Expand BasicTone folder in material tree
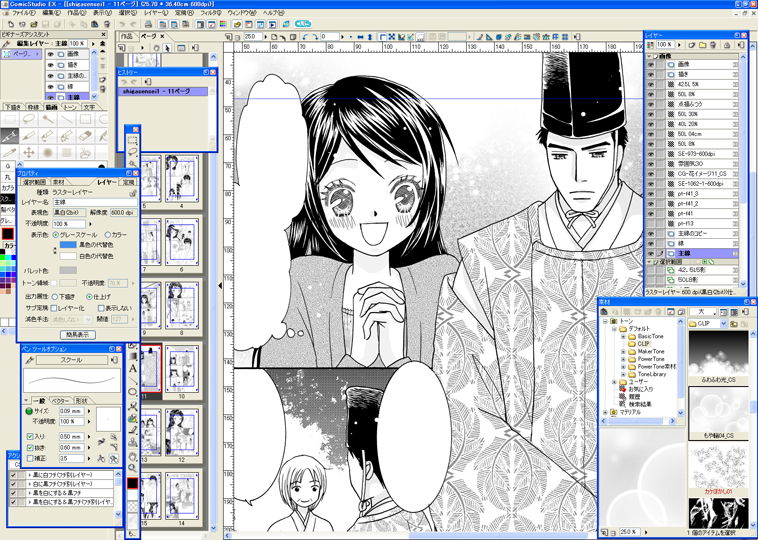The width and height of the screenshot is (758, 540). (x=623, y=336)
